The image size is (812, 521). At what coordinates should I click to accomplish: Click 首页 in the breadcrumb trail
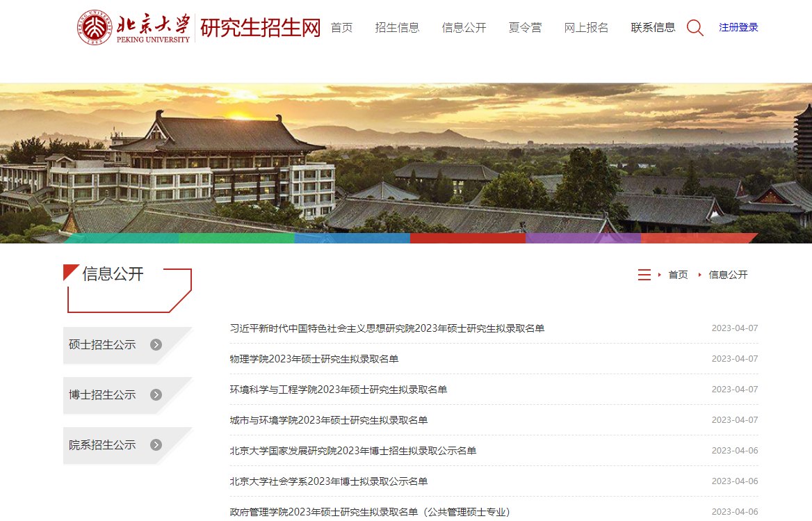(x=678, y=275)
